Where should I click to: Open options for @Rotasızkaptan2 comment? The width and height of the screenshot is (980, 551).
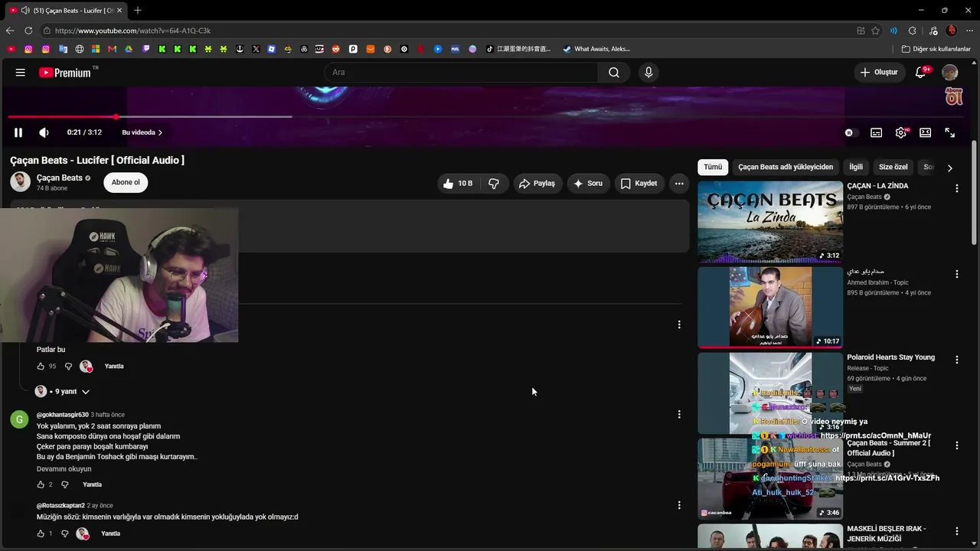(x=679, y=505)
